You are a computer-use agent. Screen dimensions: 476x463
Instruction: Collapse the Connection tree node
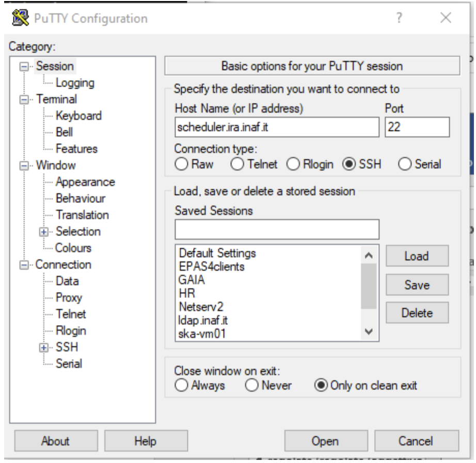click(x=24, y=265)
